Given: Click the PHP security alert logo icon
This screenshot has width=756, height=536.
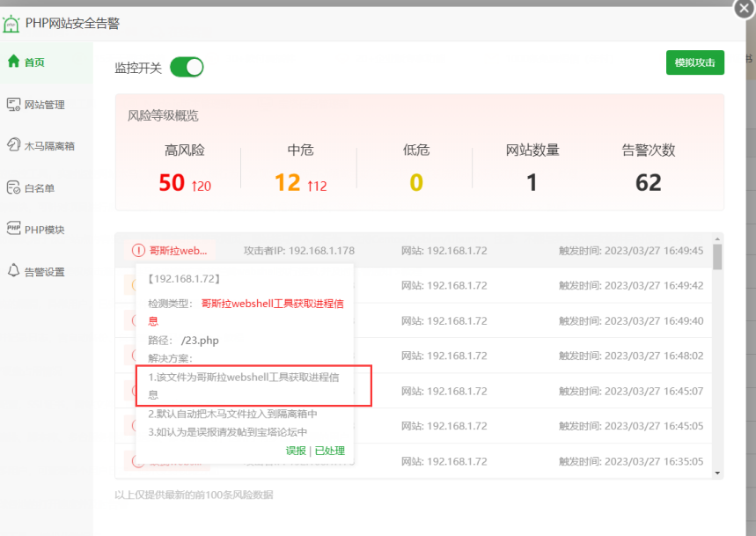Looking at the screenshot, I should coord(11,24).
